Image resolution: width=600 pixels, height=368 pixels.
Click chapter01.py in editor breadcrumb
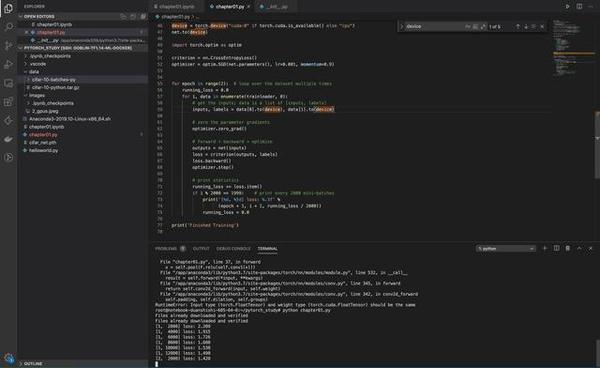175,17
